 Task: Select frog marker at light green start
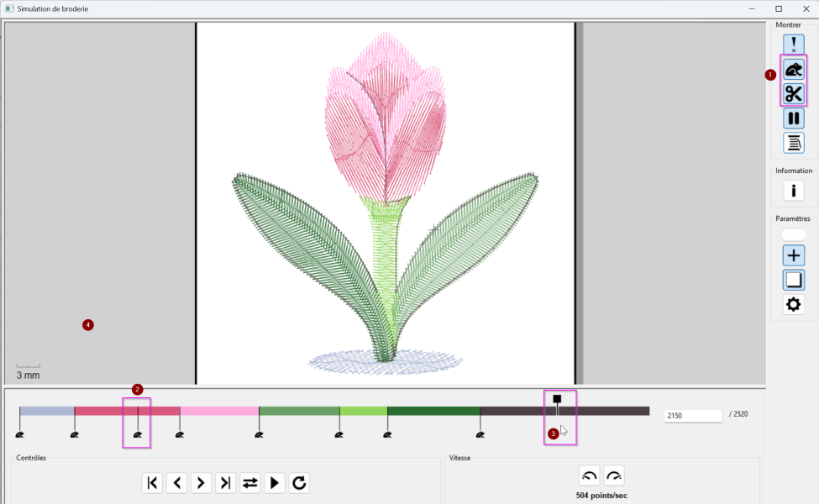click(x=339, y=434)
